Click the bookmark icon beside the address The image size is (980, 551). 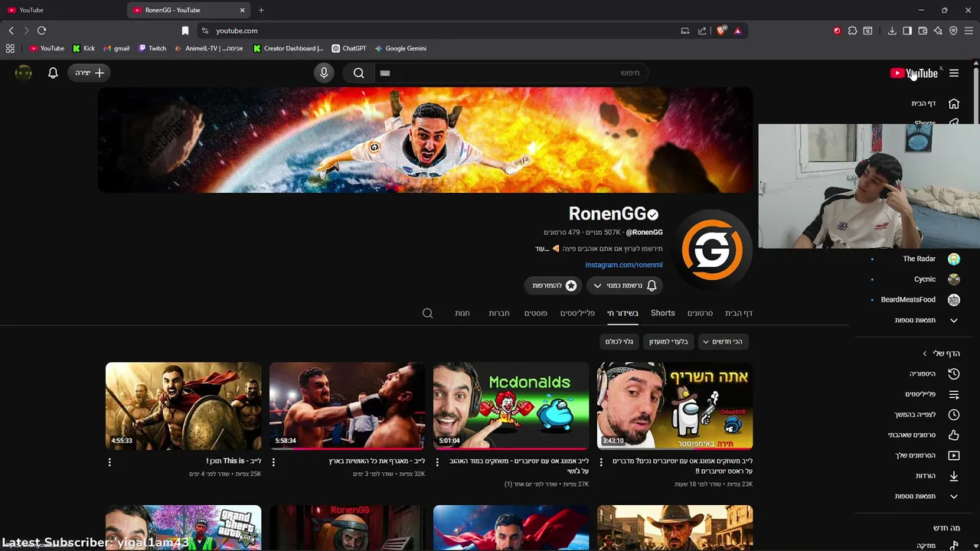pos(185,31)
